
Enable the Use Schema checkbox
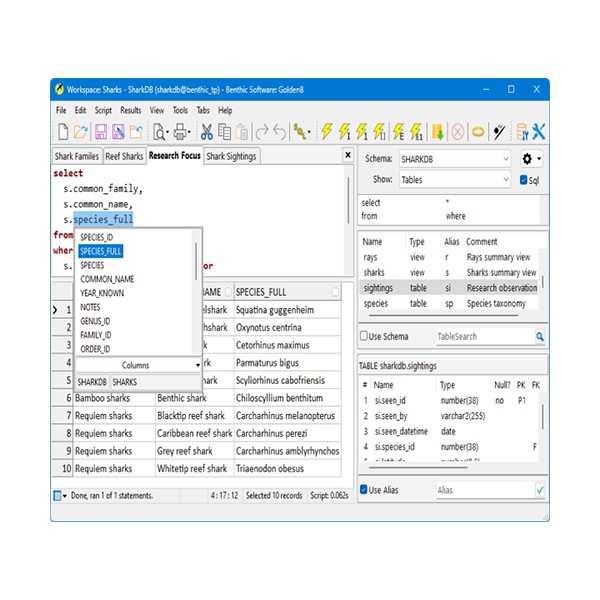pos(365,337)
